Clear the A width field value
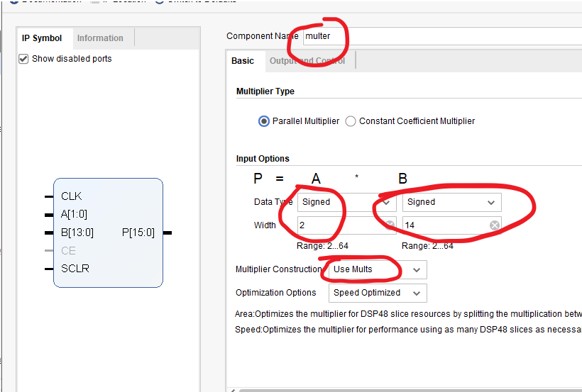582x392 pixels. (390, 225)
